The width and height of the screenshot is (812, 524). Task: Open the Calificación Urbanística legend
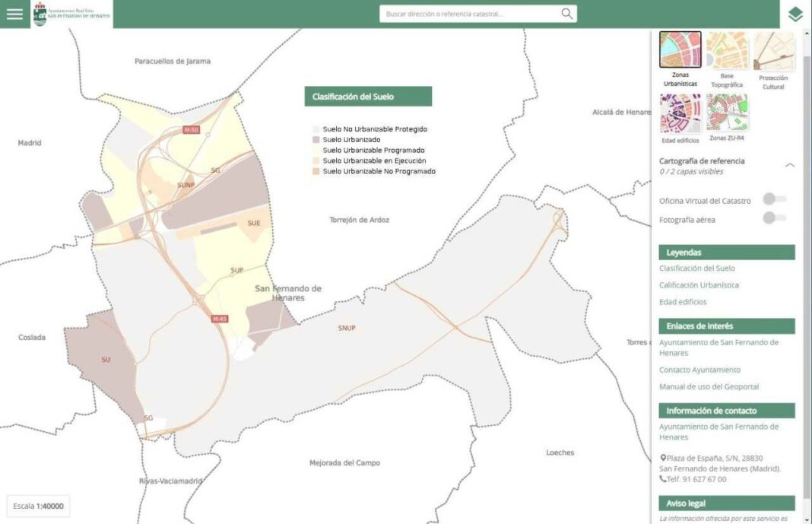[699, 285]
